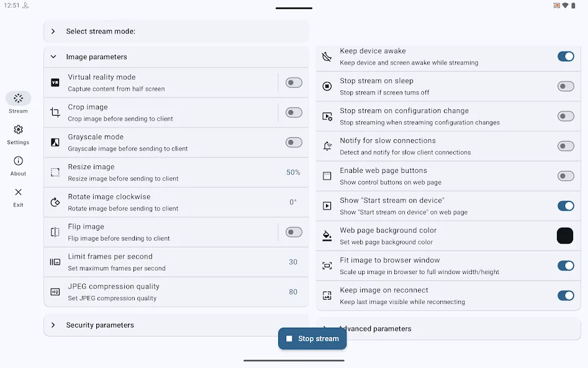Open the web page background color swatch

click(x=565, y=236)
